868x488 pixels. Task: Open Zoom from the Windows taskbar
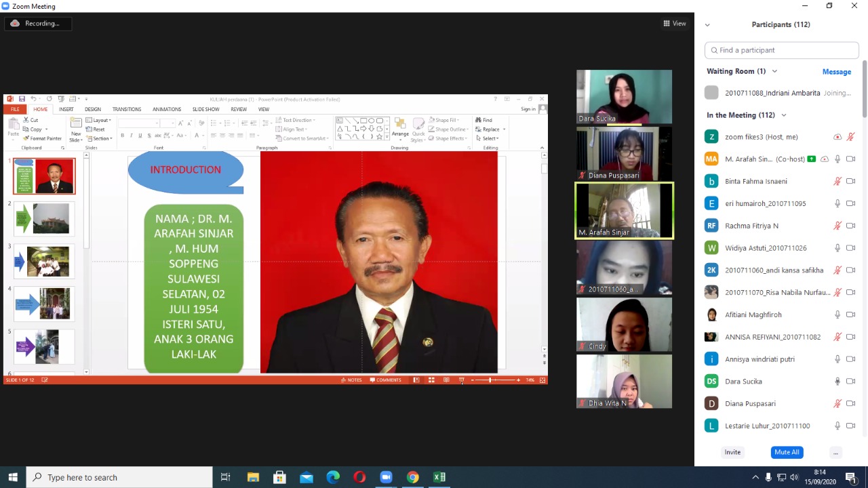coord(386,477)
